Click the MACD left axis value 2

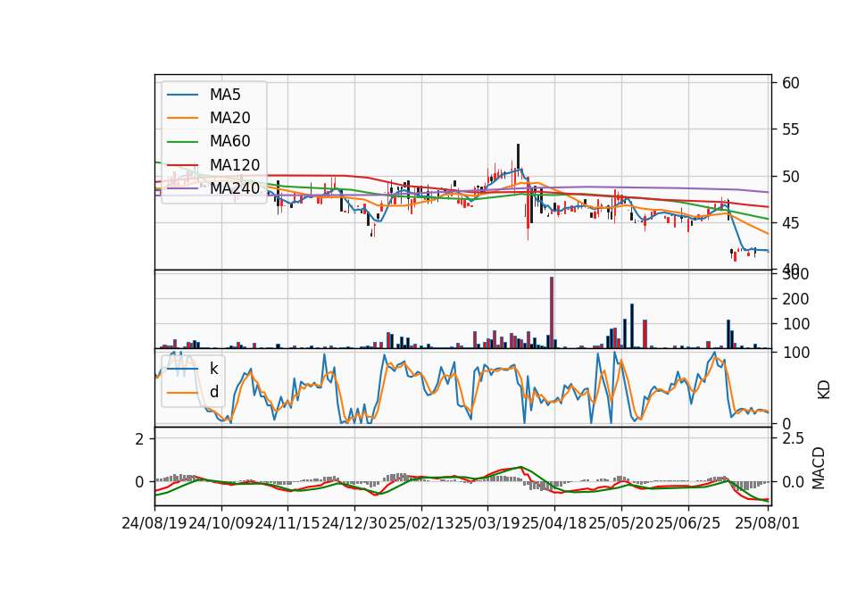140,439
